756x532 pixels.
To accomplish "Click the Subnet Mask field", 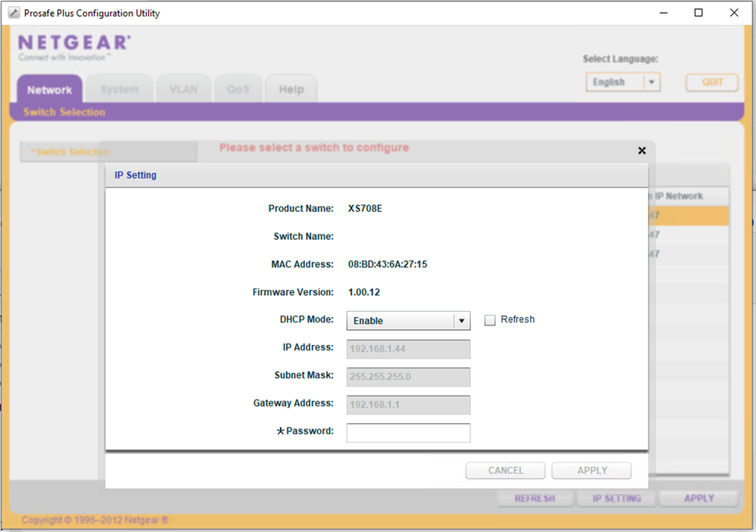I will tap(409, 377).
